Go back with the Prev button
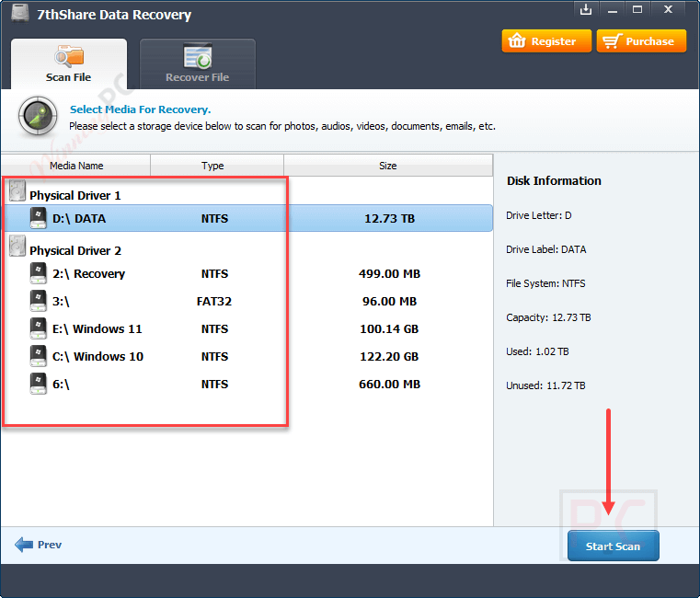Image resolution: width=700 pixels, height=598 pixels. click(x=38, y=545)
